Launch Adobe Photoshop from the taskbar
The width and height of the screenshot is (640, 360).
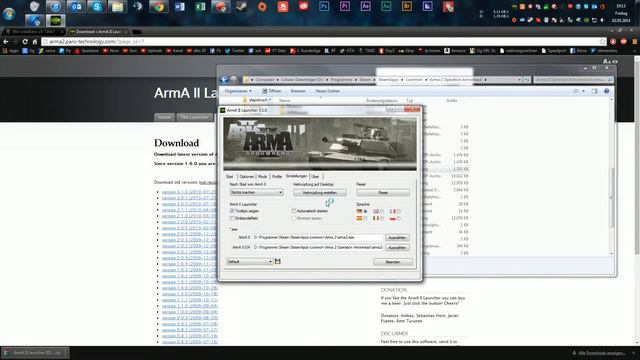coord(324,7)
